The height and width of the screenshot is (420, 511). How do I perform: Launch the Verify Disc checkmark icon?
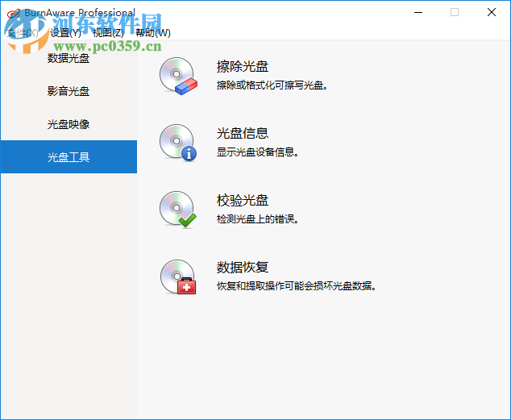coord(178,210)
